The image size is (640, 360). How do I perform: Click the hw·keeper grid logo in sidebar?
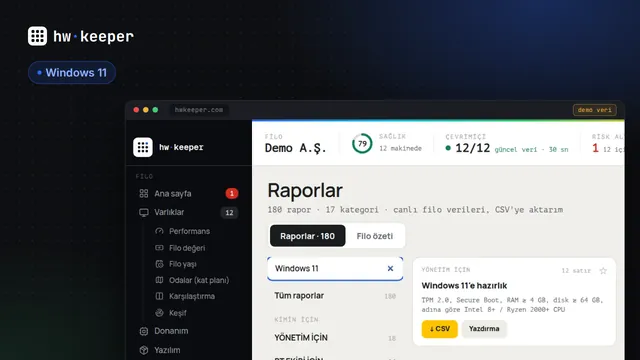pyautogui.click(x=143, y=147)
